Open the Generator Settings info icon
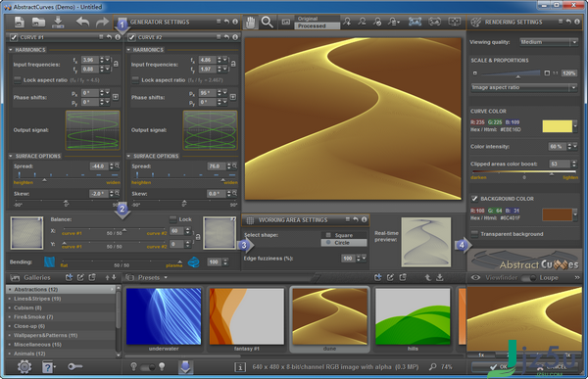This screenshot has width=588, height=379. (x=235, y=23)
